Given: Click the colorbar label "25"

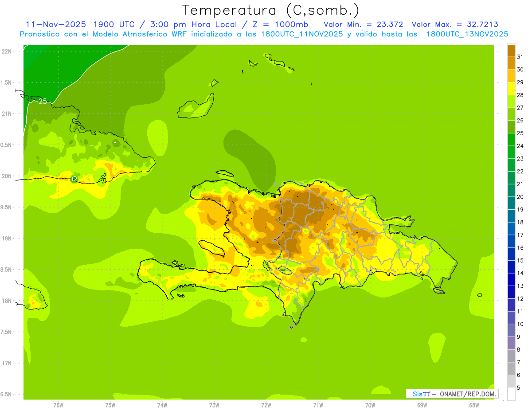Looking at the screenshot, I should [520, 133].
